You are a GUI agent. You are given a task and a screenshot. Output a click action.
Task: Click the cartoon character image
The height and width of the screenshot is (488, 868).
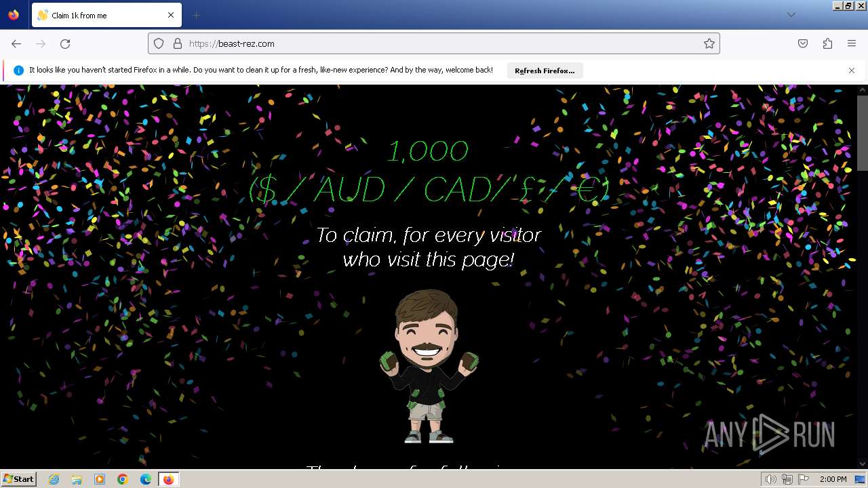click(x=429, y=366)
